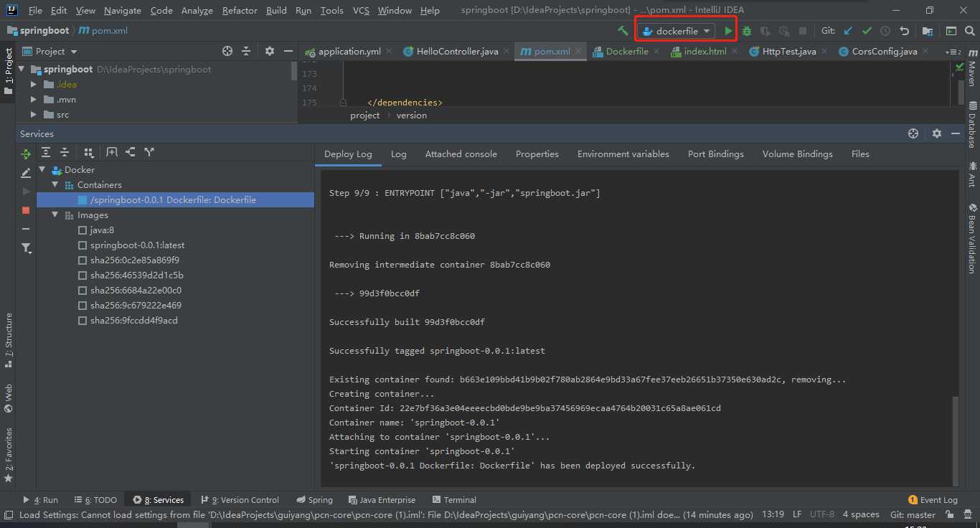
Task: Show the Volume Bindings tab
Action: (797, 154)
